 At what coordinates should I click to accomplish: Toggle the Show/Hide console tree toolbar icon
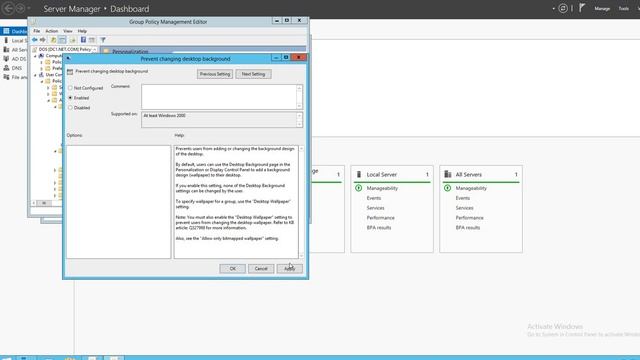[62, 40]
